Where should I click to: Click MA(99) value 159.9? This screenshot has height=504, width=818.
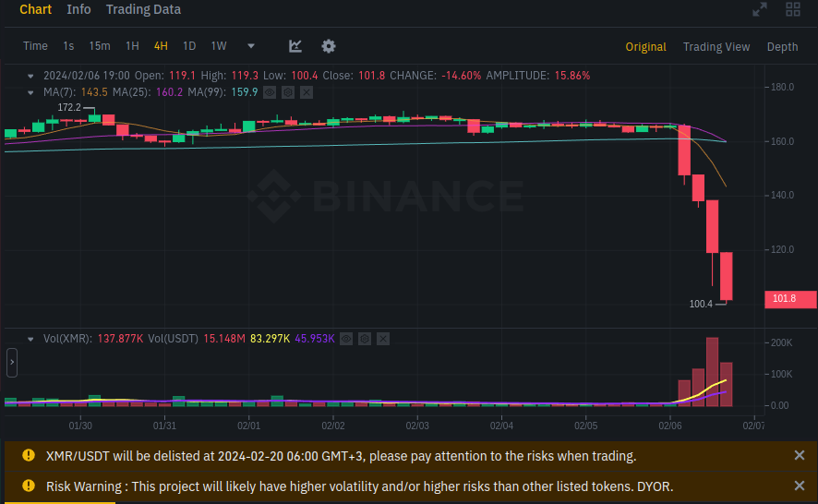coord(244,92)
